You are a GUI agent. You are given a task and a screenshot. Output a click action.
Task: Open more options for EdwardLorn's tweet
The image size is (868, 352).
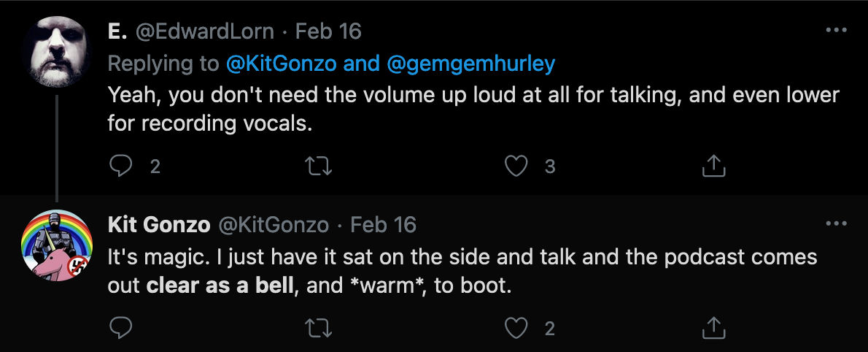[835, 31]
